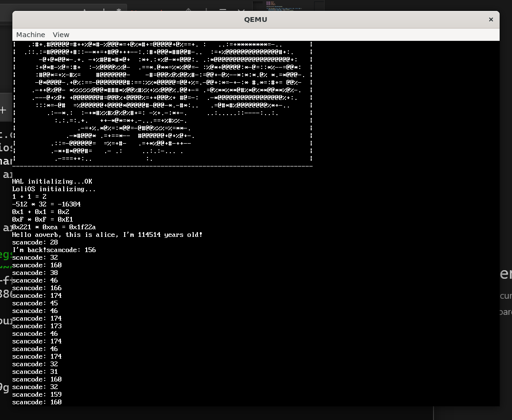
Task: Click the 'scancode: 166' line
Action: click(x=37, y=288)
